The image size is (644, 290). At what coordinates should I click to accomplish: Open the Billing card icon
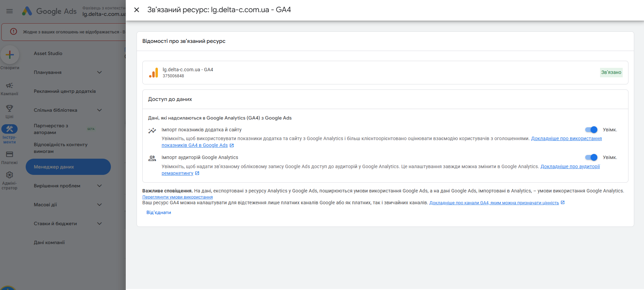(x=9, y=155)
